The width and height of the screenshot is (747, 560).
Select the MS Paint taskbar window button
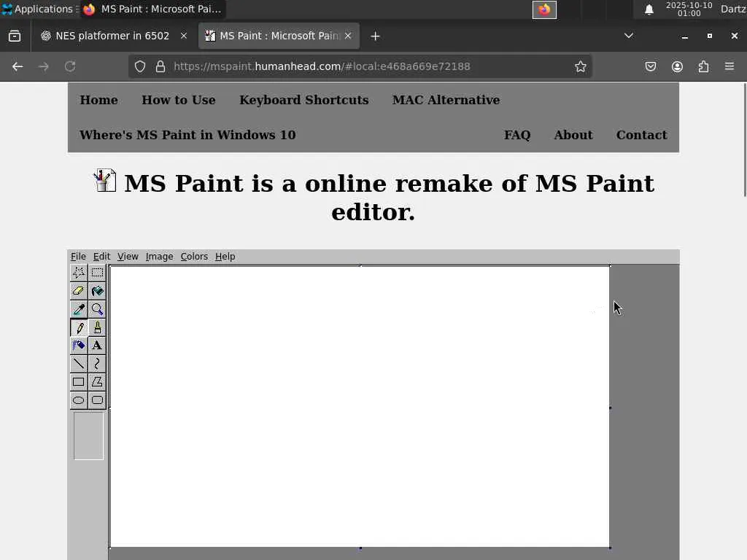point(152,9)
